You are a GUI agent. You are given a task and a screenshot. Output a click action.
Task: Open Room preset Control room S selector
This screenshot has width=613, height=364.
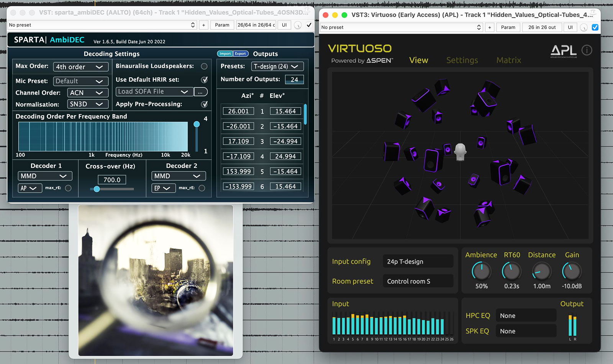coord(418,281)
